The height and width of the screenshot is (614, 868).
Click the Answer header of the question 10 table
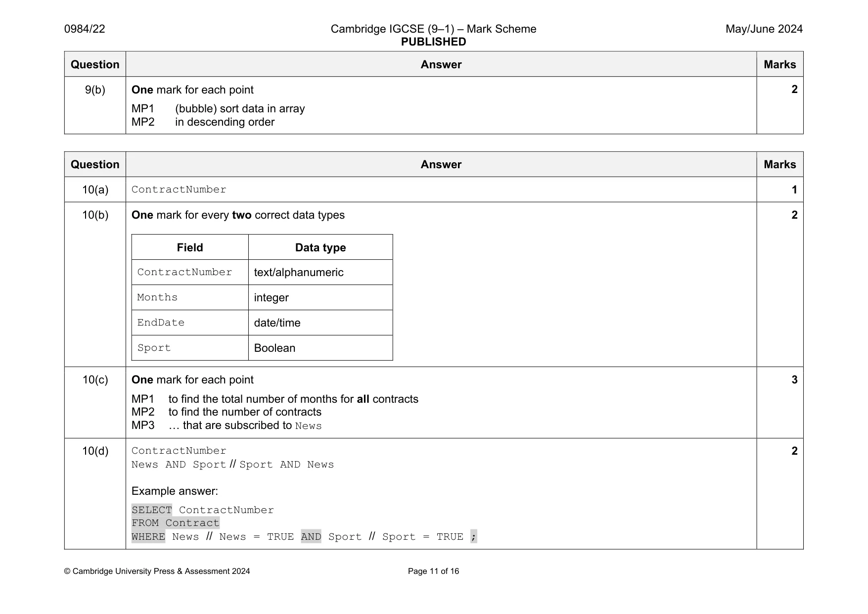[441, 165]
